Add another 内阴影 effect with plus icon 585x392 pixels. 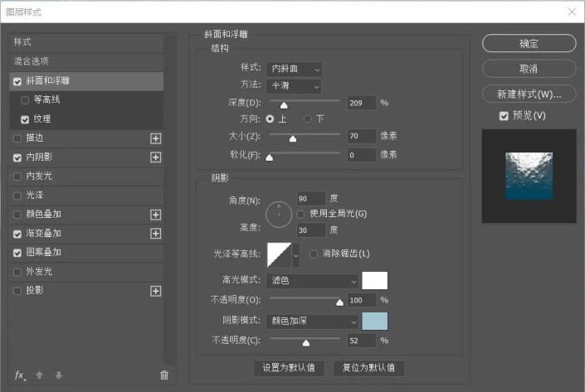155,157
